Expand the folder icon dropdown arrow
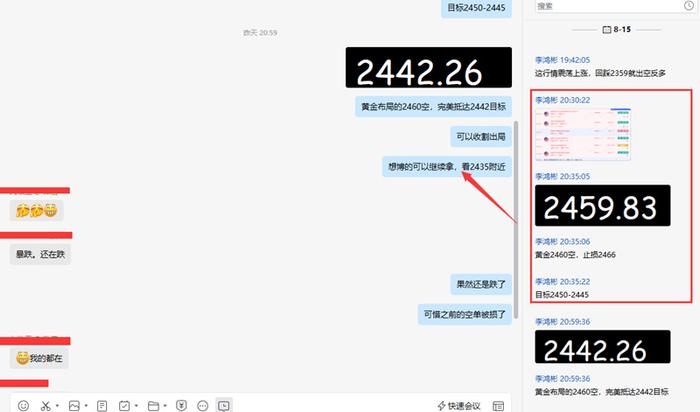This screenshot has height=412, width=700. pos(165,406)
